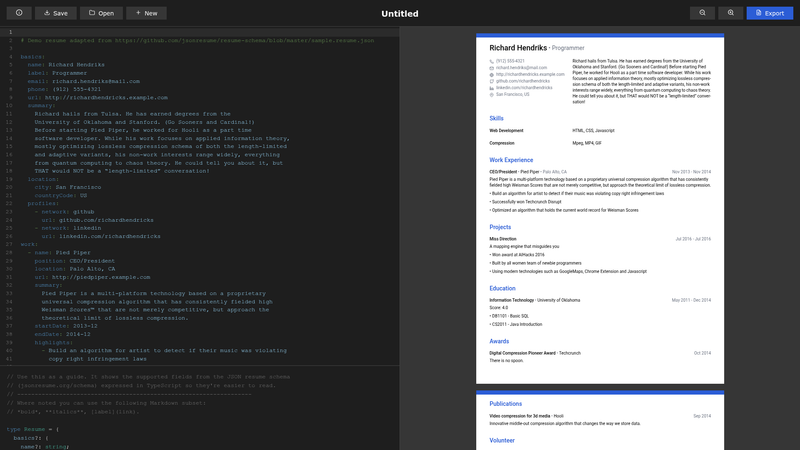
Task: Open richard.hendriks@mail.com link in preview
Action: [521, 67]
